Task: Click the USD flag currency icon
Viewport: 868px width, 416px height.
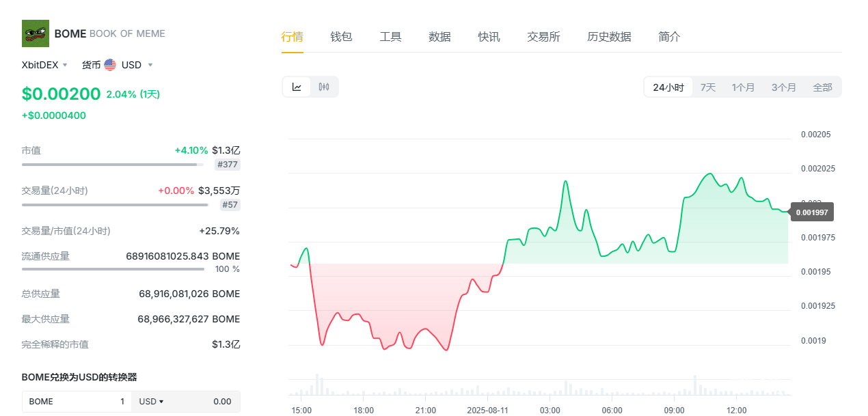Action: pyautogui.click(x=110, y=65)
